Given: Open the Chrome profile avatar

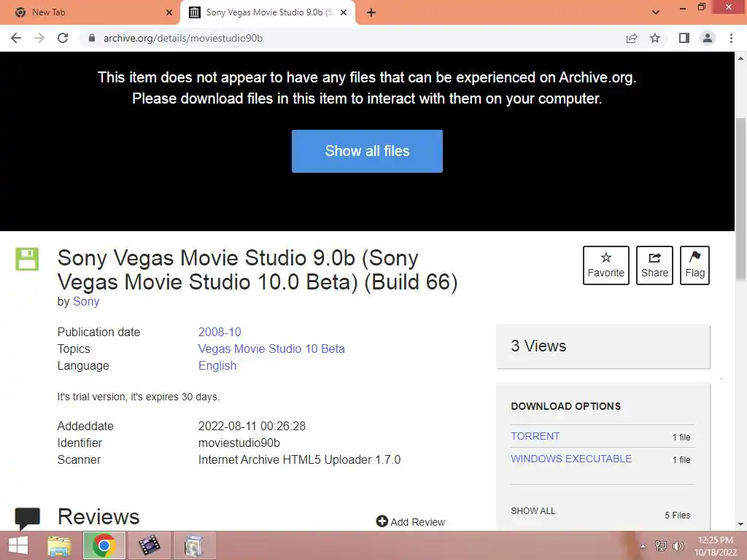Looking at the screenshot, I should pyautogui.click(x=708, y=38).
